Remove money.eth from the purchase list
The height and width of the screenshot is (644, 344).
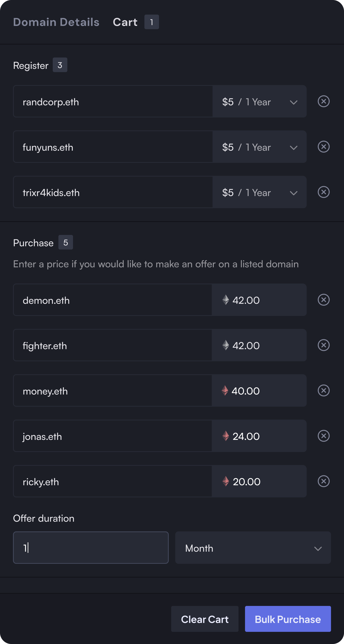point(324,391)
